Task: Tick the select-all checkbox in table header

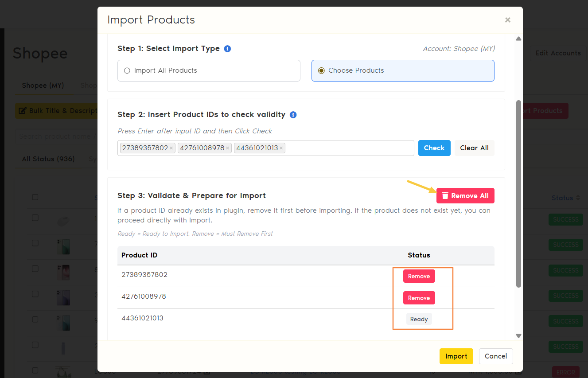Action: [x=35, y=197]
